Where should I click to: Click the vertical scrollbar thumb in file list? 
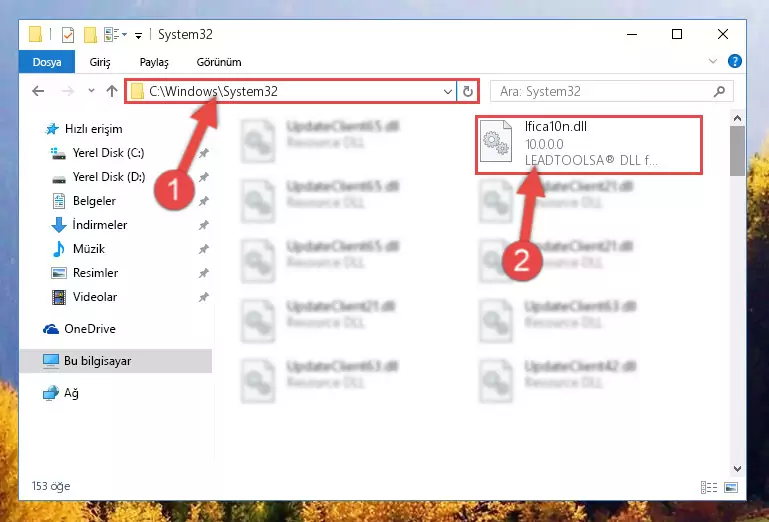click(737, 151)
